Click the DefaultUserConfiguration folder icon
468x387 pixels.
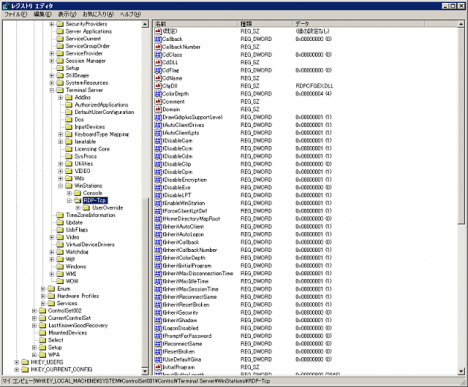click(69, 112)
